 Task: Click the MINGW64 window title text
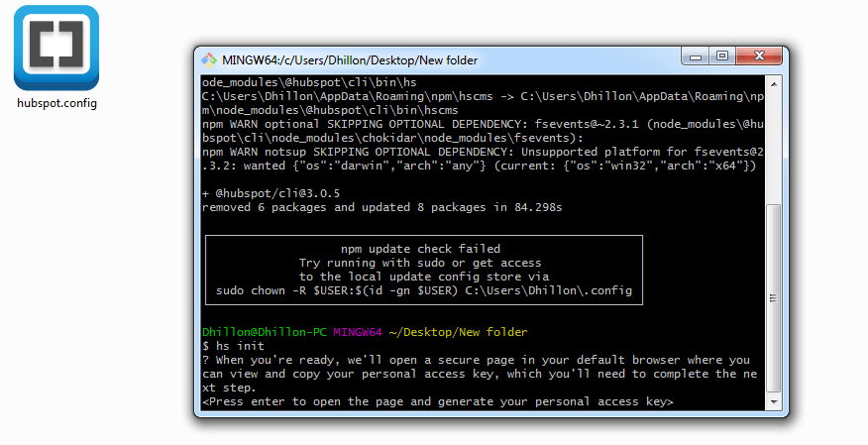click(x=350, y=60)
